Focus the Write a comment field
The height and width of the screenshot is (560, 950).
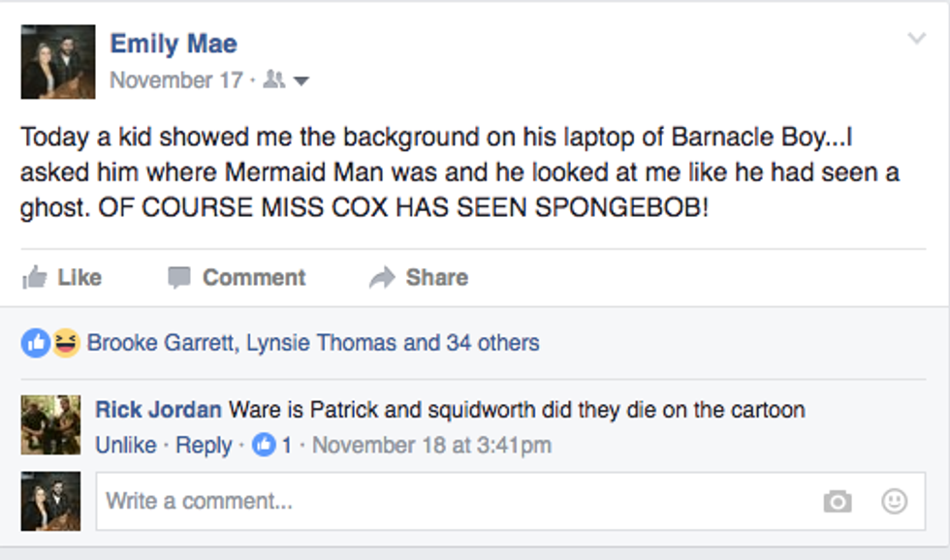point(456,501)
